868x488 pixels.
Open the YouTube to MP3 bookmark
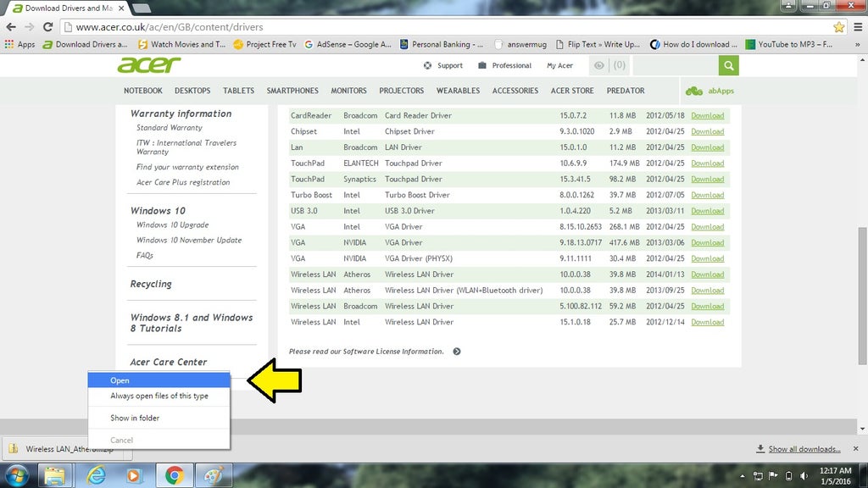coord(789,44)
